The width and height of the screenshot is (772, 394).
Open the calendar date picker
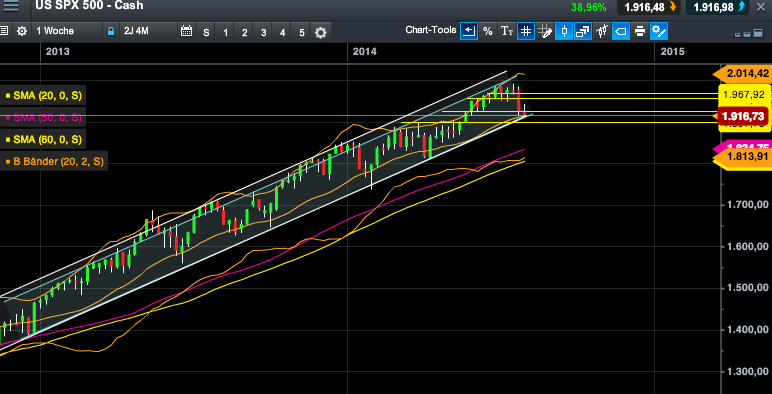point(186,31)
